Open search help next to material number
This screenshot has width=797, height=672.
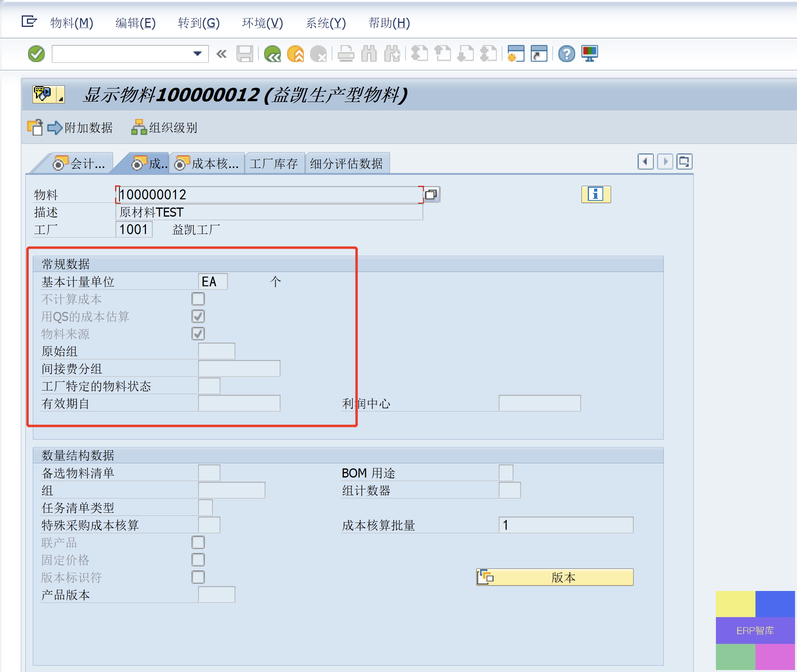(x=432, y=194)
